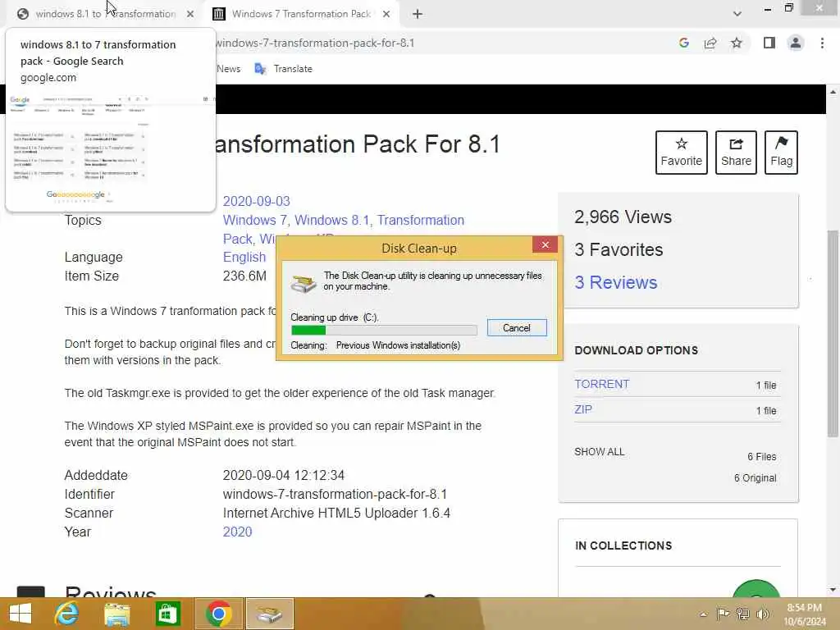
Task: Close the Windows 7 Transformation Pack tab
Action: tap(386, 14)
